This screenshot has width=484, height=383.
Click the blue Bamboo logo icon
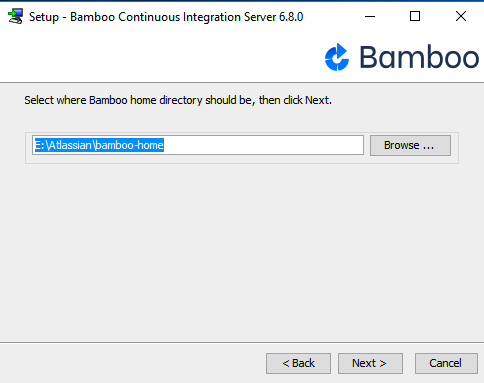(337, 57)
